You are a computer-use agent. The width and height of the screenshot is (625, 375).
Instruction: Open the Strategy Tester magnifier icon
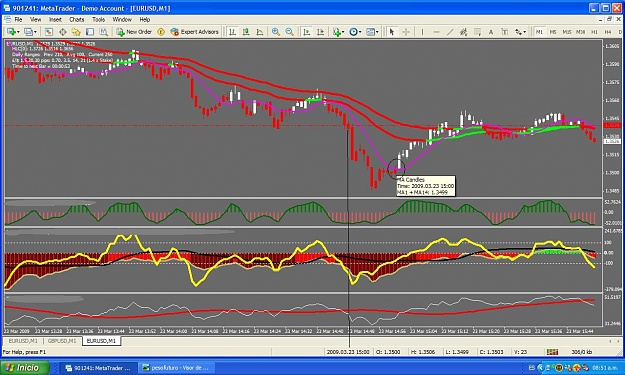click(104, 32)
